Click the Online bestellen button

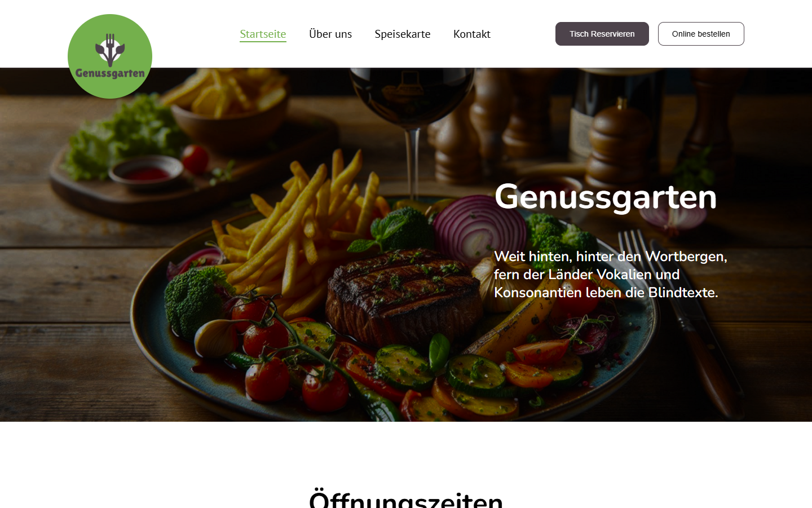[x=701, y=34]
